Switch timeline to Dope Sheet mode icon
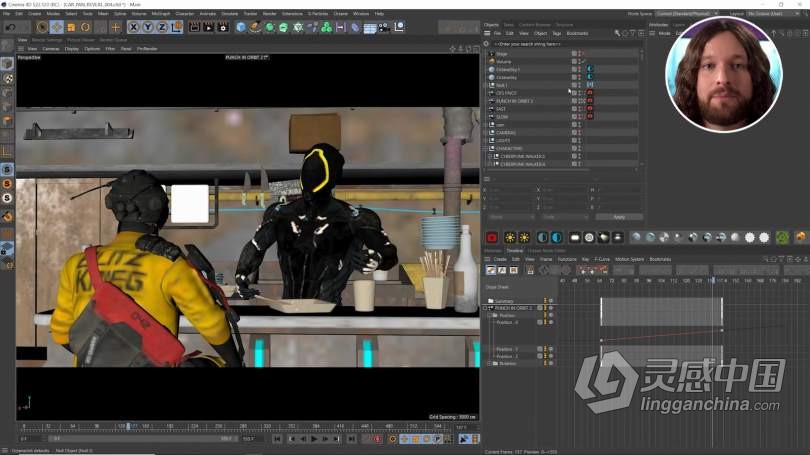The width and height of the screenshot is (810, 455). [x=491, y=270]
